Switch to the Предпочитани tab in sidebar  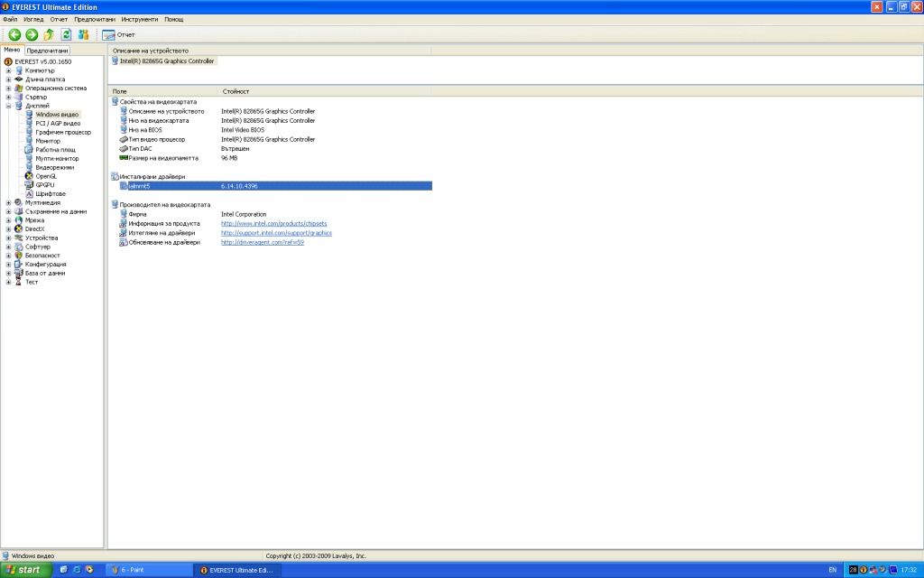(x=47, y=51)
